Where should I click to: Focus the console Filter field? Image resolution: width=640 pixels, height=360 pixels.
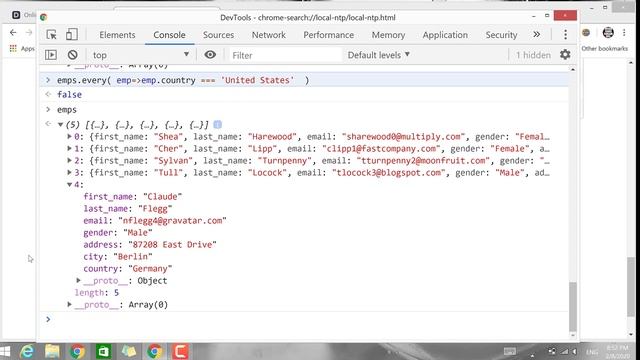point(285,55)
